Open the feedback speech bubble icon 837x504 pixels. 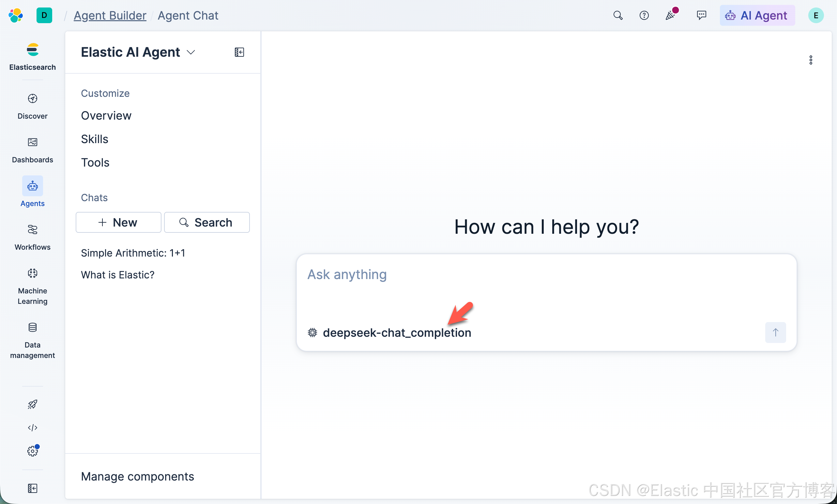pos(701,15)
